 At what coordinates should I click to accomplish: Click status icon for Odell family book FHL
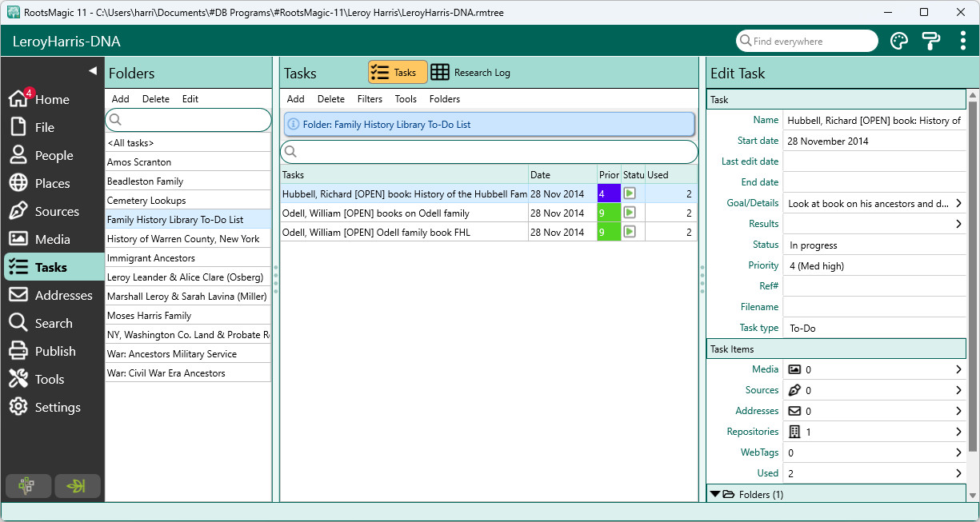(x=630, y=232)
